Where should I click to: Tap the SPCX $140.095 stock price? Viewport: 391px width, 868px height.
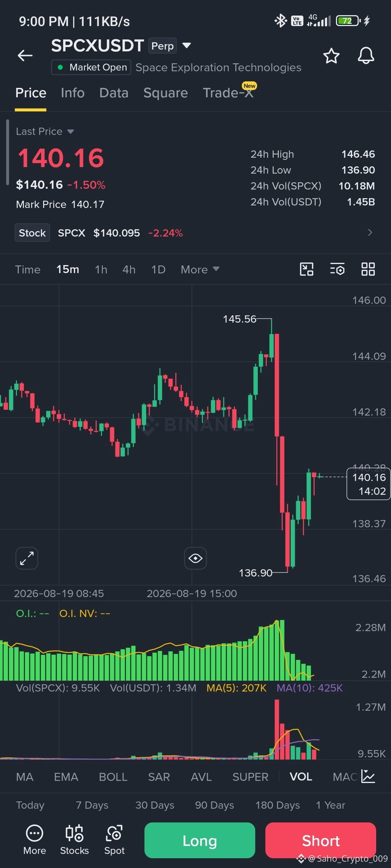(99, 233)
